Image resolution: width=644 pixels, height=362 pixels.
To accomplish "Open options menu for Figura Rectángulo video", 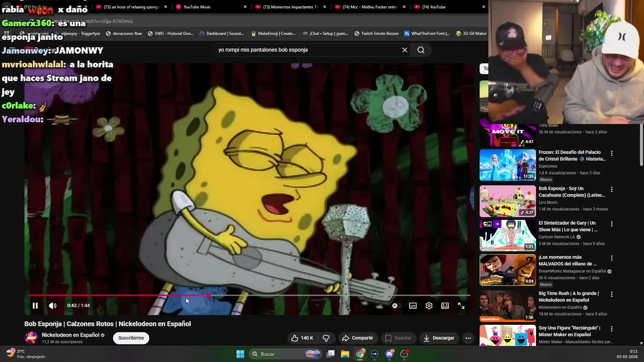I will pyautogui.click(x=612, y=329).
